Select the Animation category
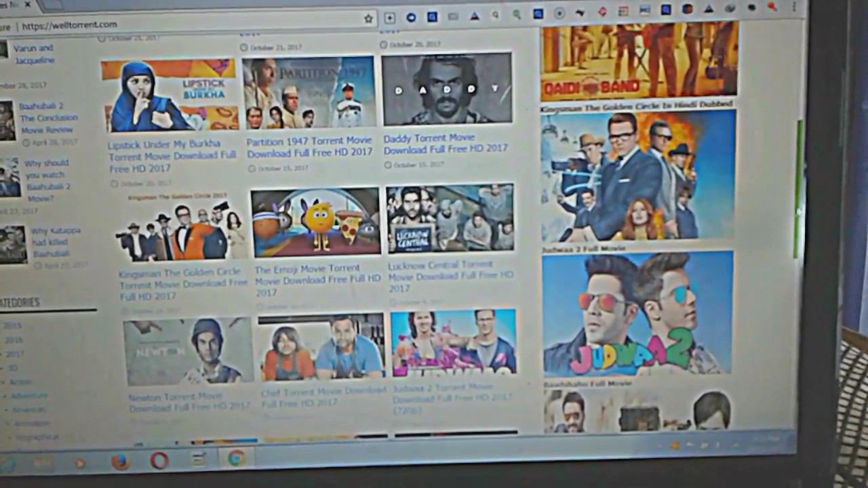 pos(32,424)
